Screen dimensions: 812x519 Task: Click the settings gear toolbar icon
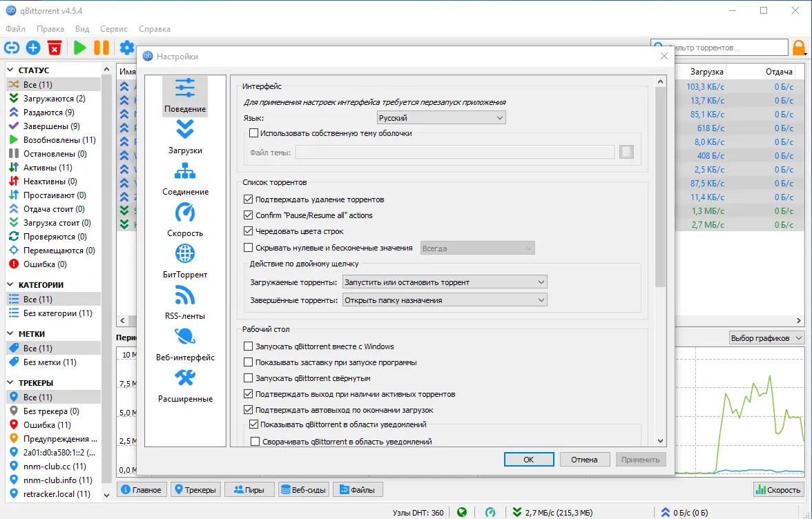127,48
